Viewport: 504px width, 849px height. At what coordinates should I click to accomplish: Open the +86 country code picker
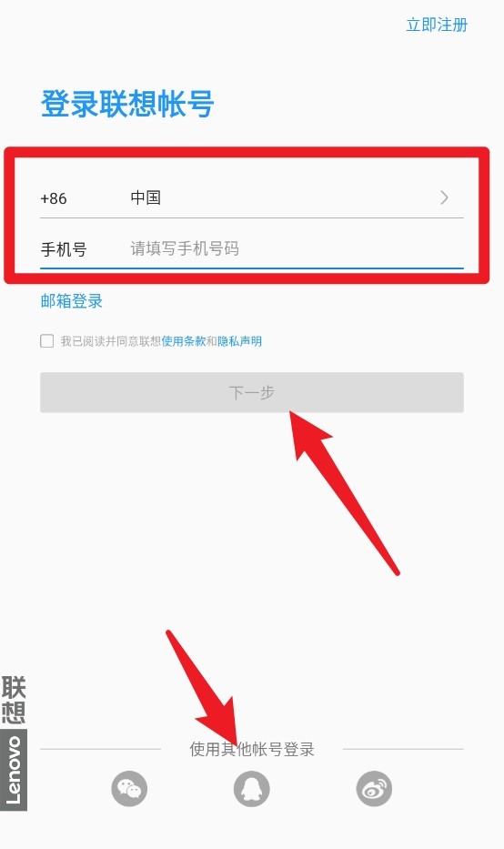(x=54, y=198)
